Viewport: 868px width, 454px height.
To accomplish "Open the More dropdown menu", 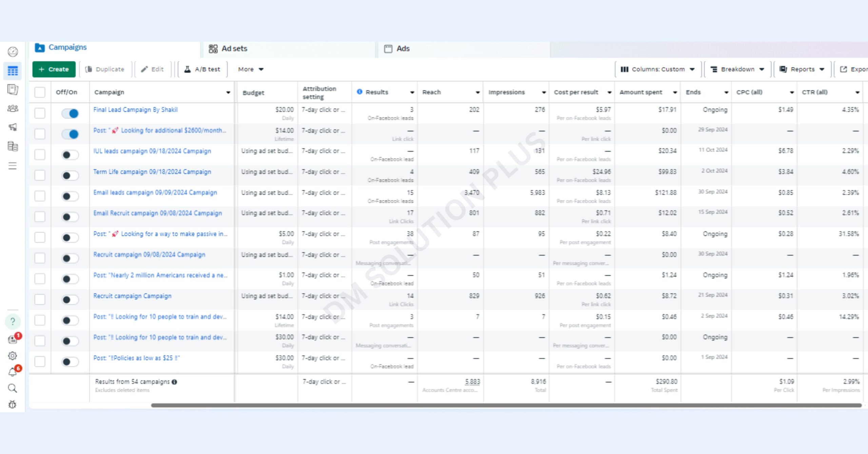I will pos(250,69).
